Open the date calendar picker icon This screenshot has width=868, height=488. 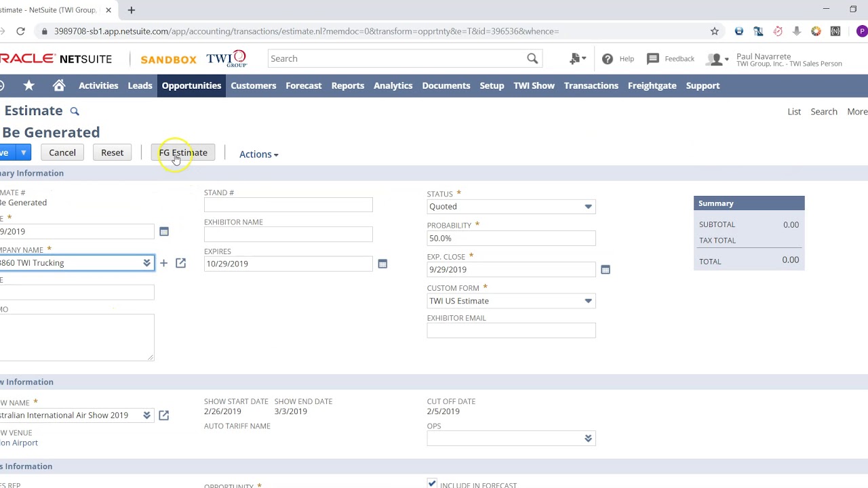pyautogui.click(x=164, y=232)
